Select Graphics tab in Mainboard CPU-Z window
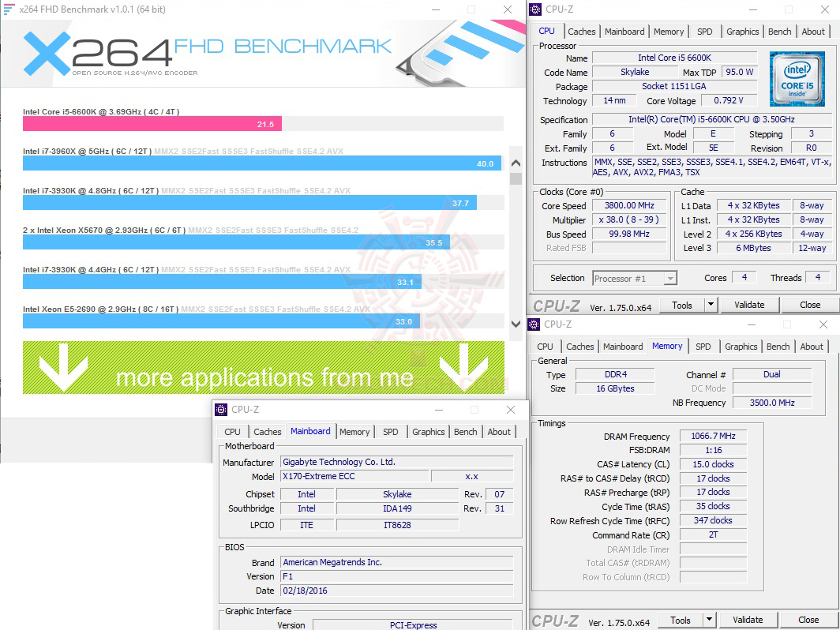This screenshot has height=630, width=840. pyautogui.click(x=428, y=432)
